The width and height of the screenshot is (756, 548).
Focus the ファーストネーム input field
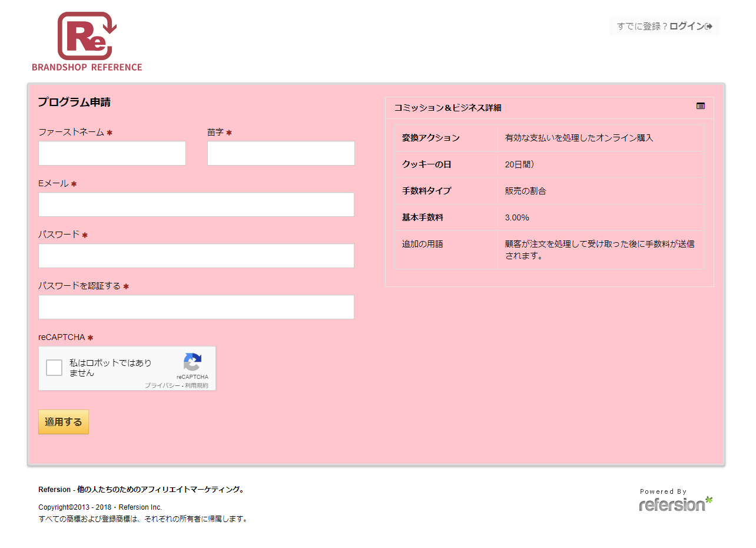point(112,153)
